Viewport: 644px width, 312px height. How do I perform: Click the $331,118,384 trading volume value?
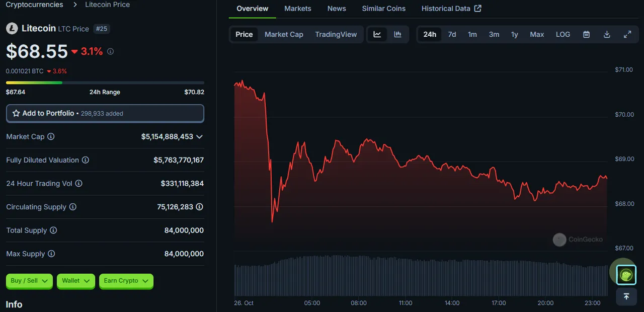182,184
